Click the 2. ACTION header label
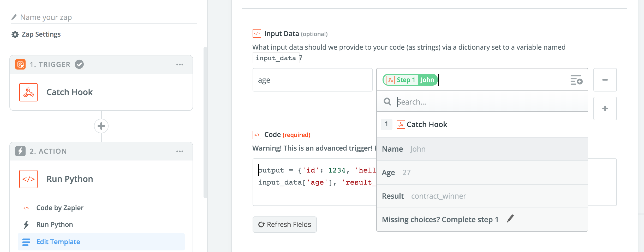Screen dimensions: 644x252 coord(48,151)
